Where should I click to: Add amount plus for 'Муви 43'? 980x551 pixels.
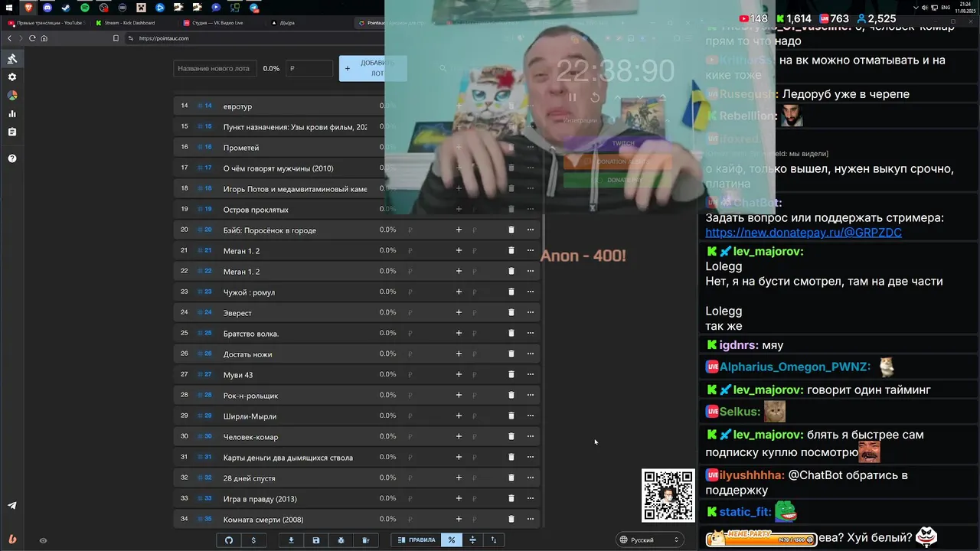(x=459, y=374)
